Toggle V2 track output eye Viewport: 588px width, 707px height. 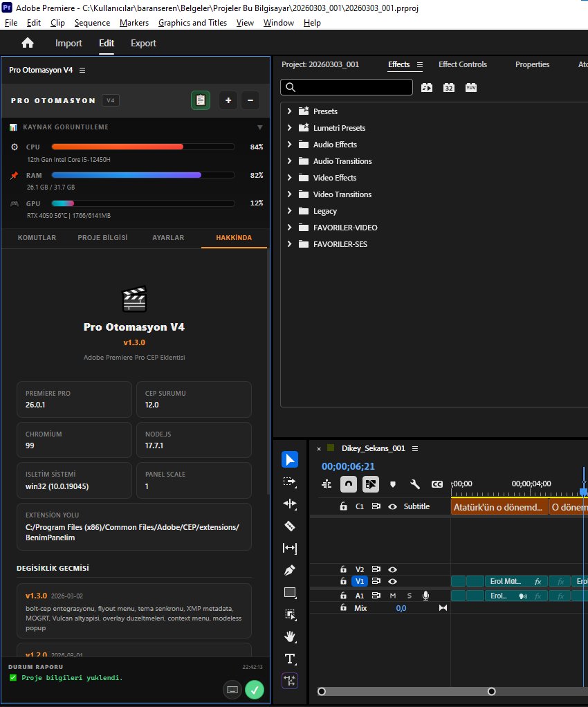pyautogui.click(x=393, y=569)
